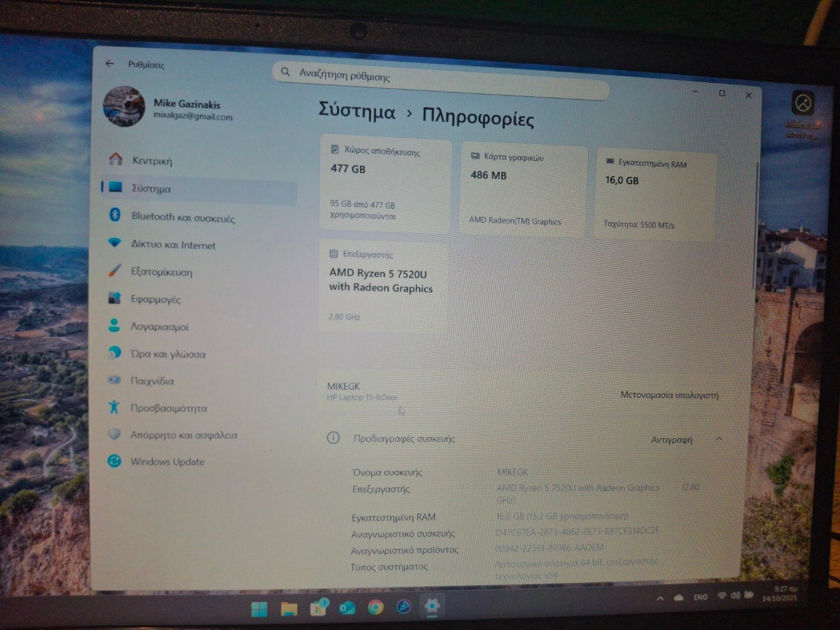Click the Εγκατεστημένη RAM specification row label
Image resolution: width=840 pixels, height=630 pixels.
pos(394,517)
